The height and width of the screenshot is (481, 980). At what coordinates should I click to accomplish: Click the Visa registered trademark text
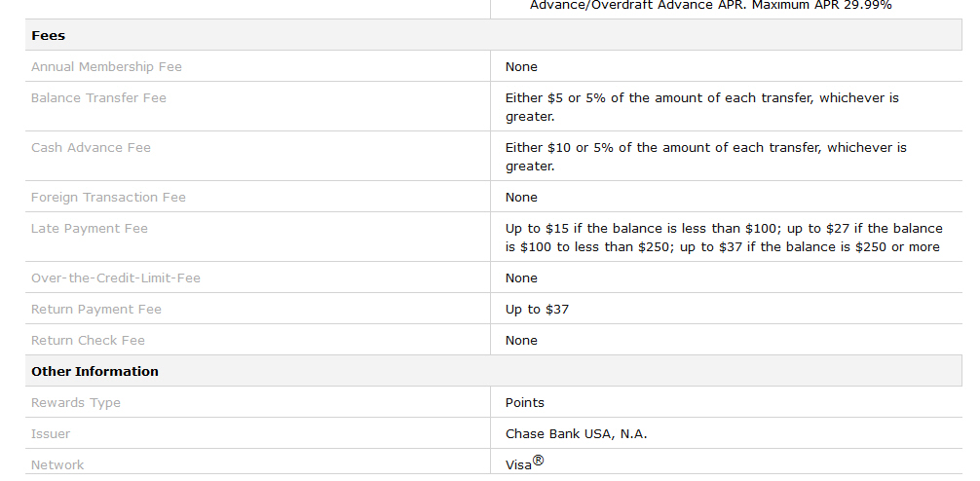(524, 462)
